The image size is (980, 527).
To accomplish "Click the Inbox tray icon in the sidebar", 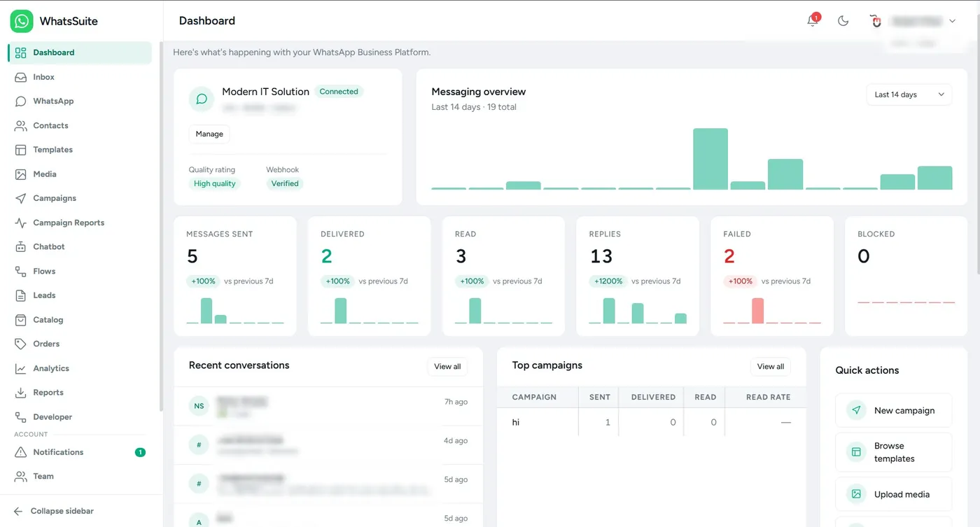I will [x=21, y=77].
